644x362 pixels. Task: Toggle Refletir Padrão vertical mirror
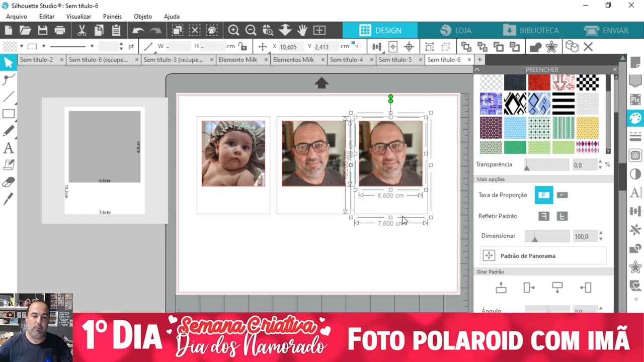tap(562, 216)
